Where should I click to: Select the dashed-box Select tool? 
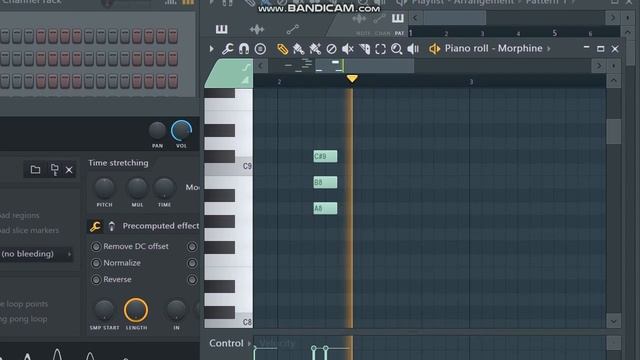click(x=380, y=49)
